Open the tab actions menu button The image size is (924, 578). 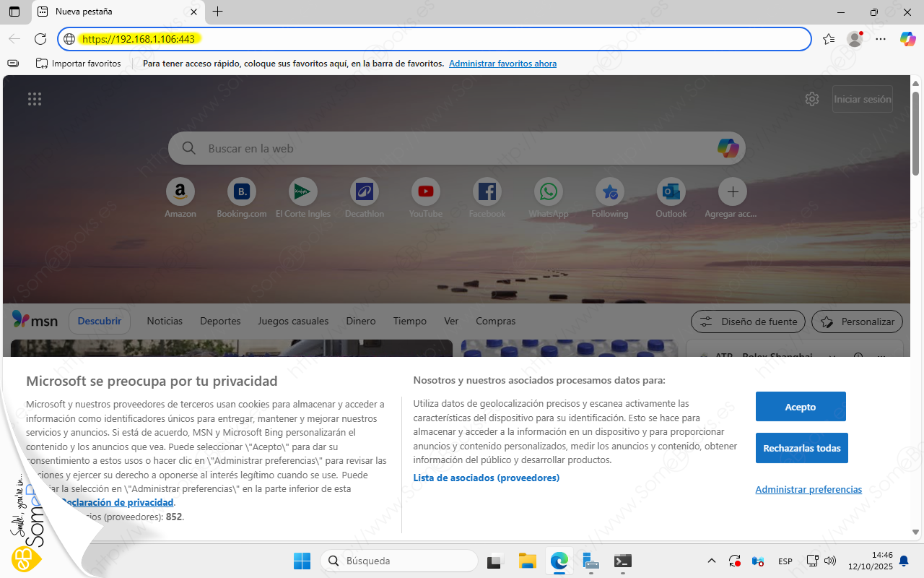14,12
